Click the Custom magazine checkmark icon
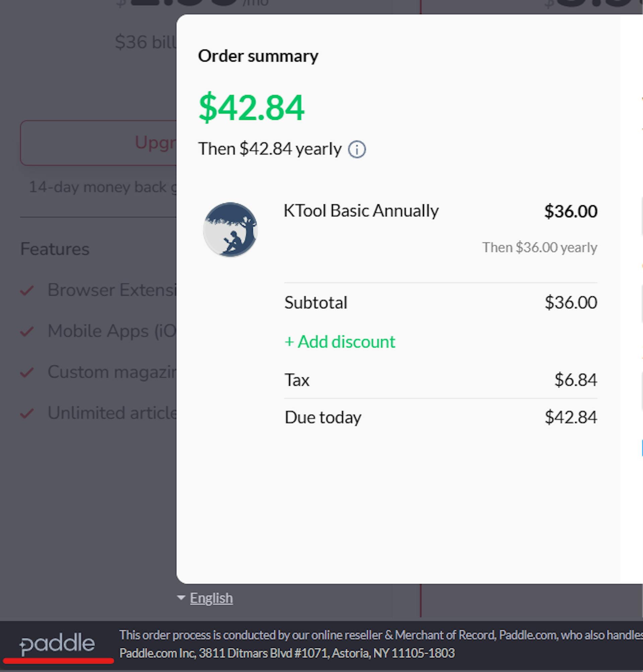This screenshot has width=643, height=672. point(27,372)
